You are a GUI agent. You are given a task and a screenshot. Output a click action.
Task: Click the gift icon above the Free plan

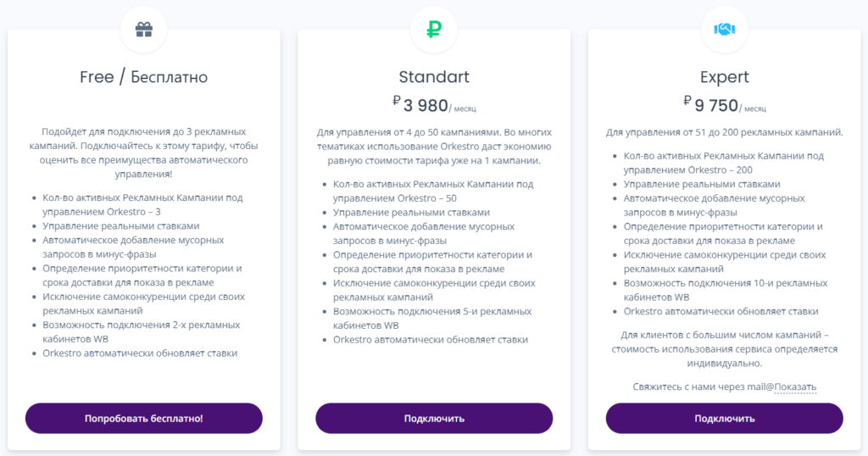pos(143,30)
